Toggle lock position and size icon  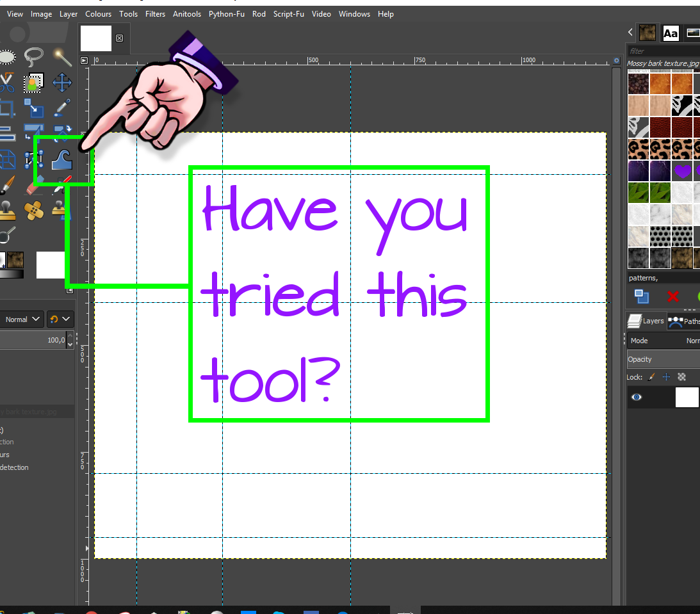[x=666, y=377]
